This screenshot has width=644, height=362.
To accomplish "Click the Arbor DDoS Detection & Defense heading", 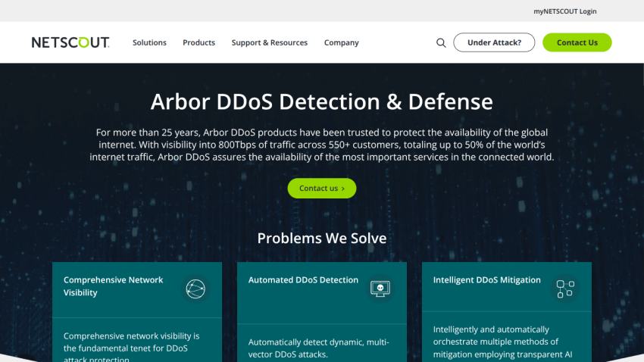I will [322, 101].
